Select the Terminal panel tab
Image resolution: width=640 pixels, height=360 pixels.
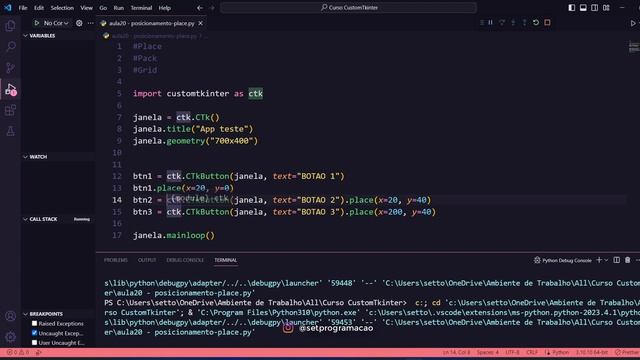pos(226,260)
